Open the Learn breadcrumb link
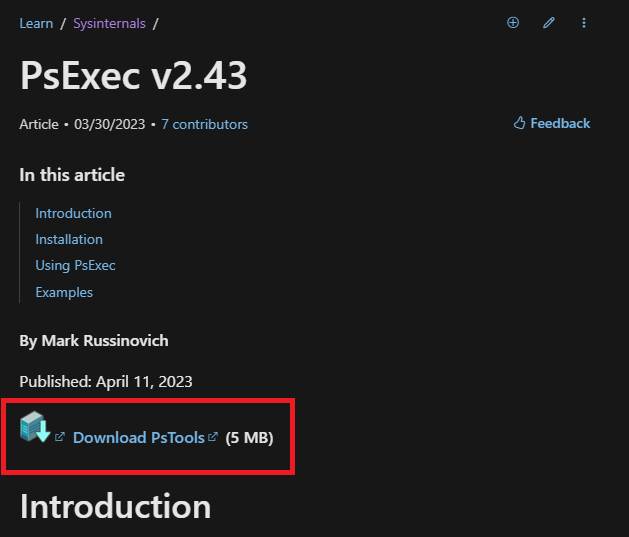This screenshot has height=537, width=629. point(36,23)
